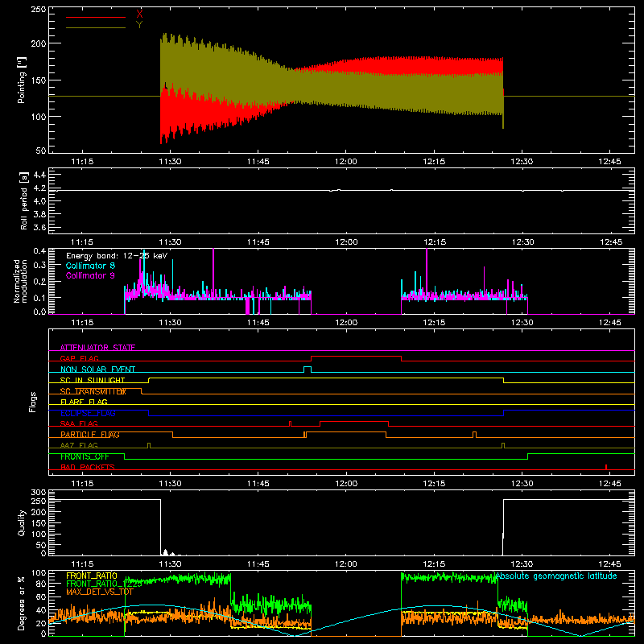Click the MAX_DET_VS_TOT legend label
Screen dimensions: 644x644
[x=100, y=592]
